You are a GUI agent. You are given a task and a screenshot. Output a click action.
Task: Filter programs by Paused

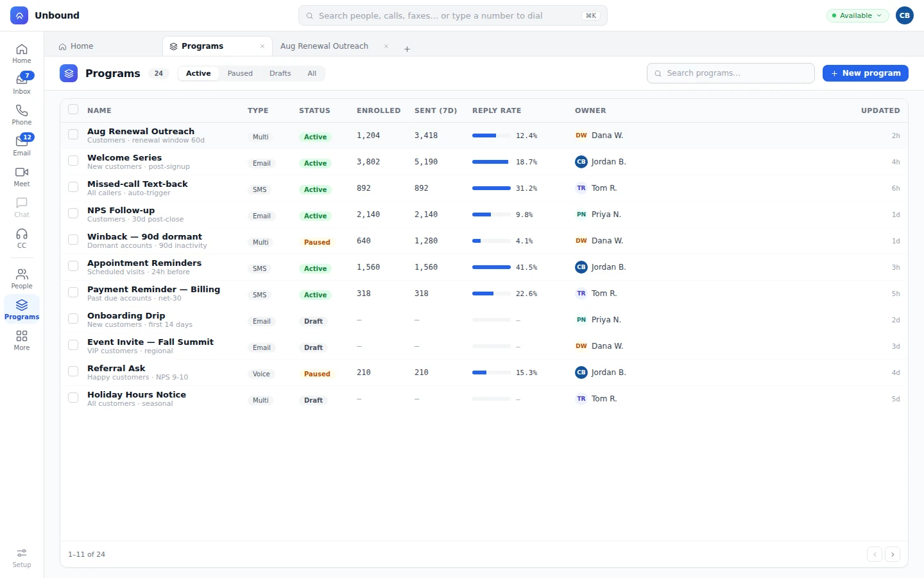pos(240,73)
